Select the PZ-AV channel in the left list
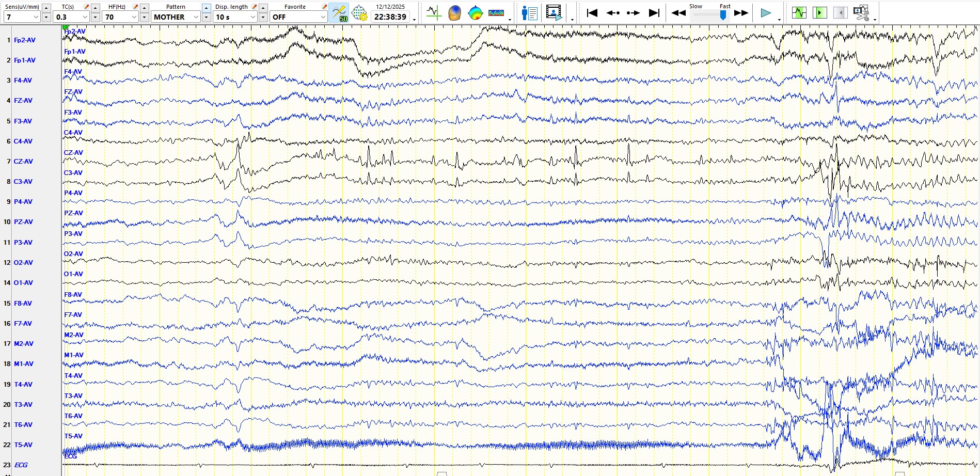This screenshot has height=476, width=980. tap(23, 222)
